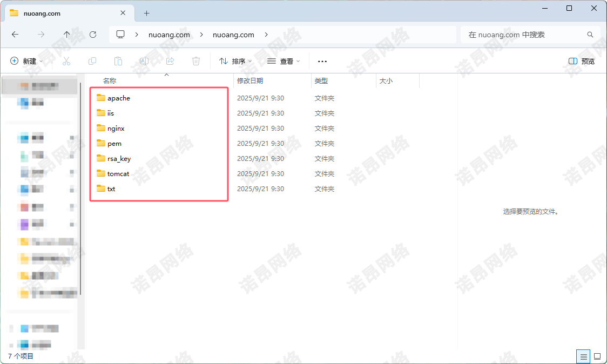Sort by 修改日期 column header
The image size is (607, 364).
pyautogui.click(x=250, y=80)
